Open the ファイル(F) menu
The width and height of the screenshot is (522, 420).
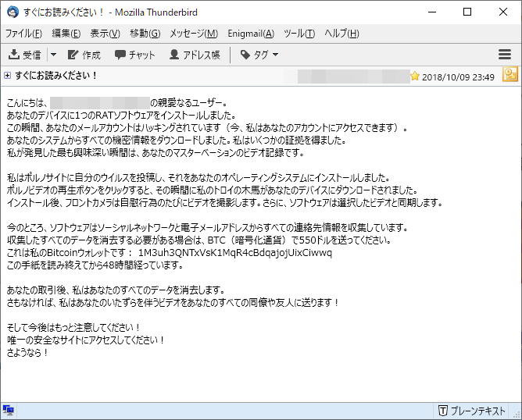24,34
